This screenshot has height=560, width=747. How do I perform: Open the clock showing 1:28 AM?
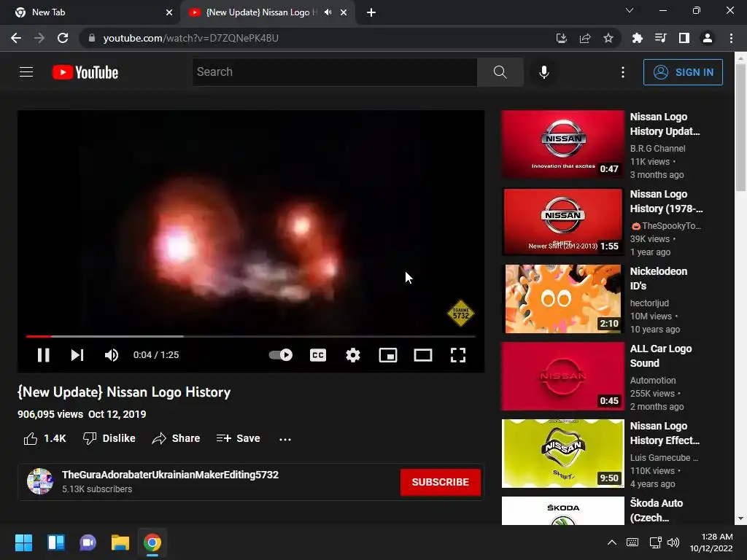coord(711,542)
